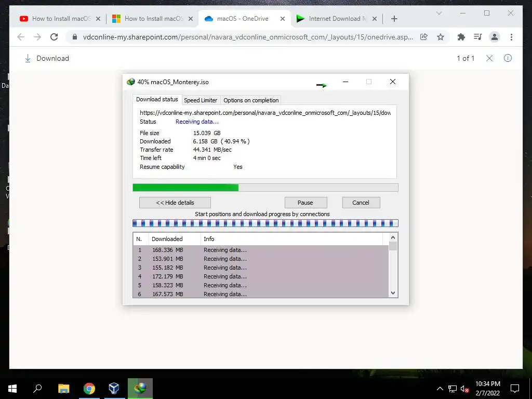Open the notification center icon
532x399 pixels.
[515, 389]
